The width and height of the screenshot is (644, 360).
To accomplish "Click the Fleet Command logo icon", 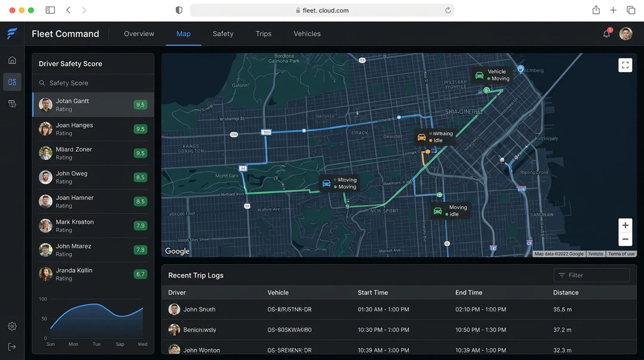I will click(x=12, y=33).
